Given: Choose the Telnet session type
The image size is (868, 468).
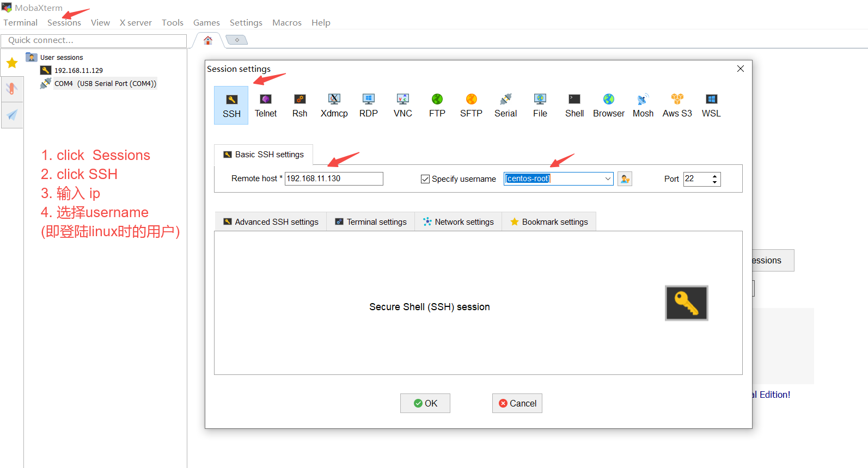Looking at the screenshot, I should click(266, 106).
